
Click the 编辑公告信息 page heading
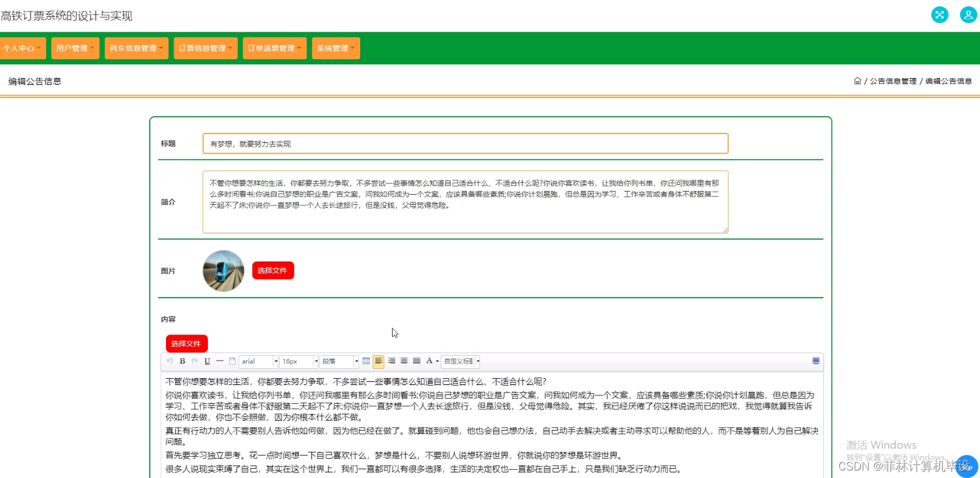pos(35,81)
